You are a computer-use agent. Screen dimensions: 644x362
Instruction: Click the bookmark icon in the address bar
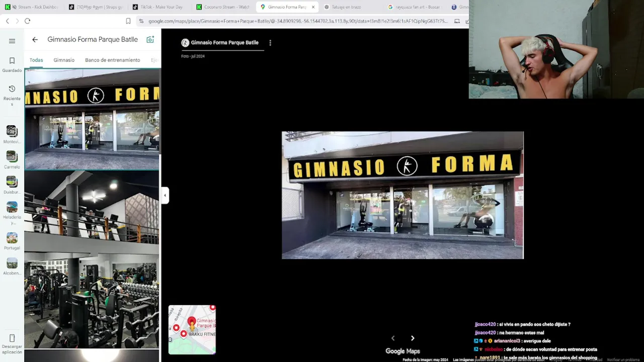pos(128,21)
